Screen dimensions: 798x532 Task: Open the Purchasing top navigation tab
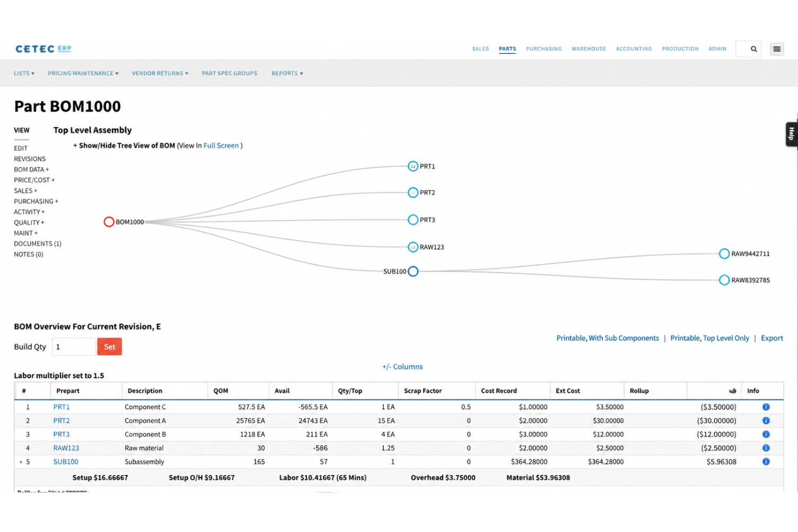click(x=544, y=49)
